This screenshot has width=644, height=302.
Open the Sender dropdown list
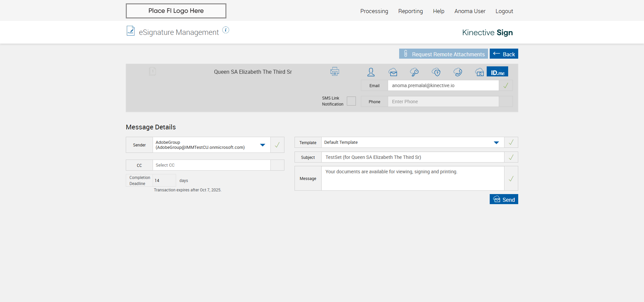pyautogui.click(x=262, y=145)
